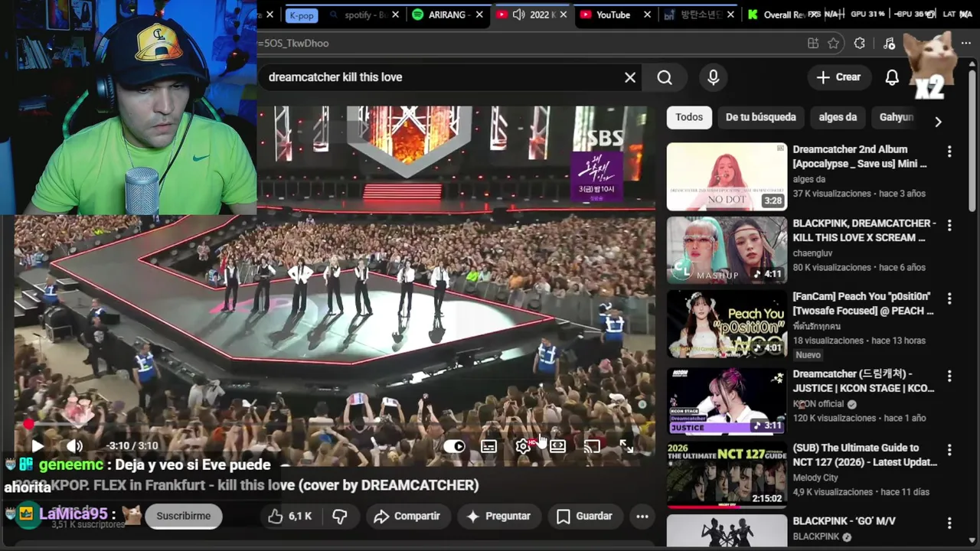Switch to the K-pop tab group label

click(x=301, y=15)
